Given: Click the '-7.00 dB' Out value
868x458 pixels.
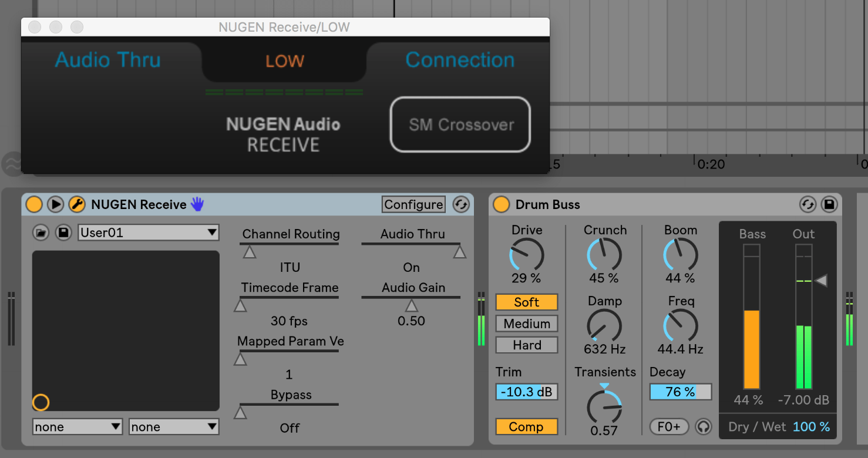Looking at the screenshot, I should point(803,400).
